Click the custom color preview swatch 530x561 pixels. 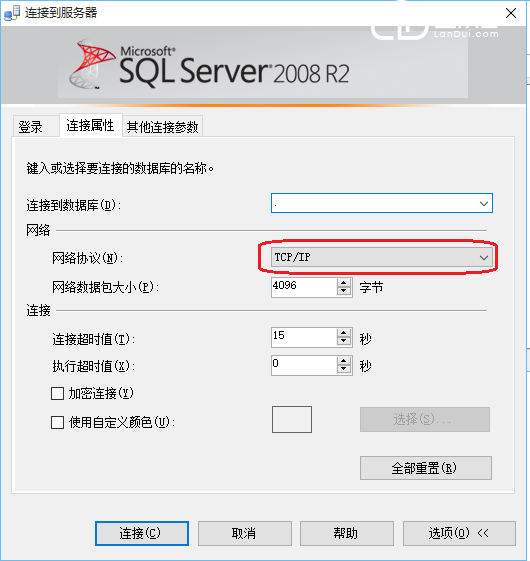pos(292,419)
